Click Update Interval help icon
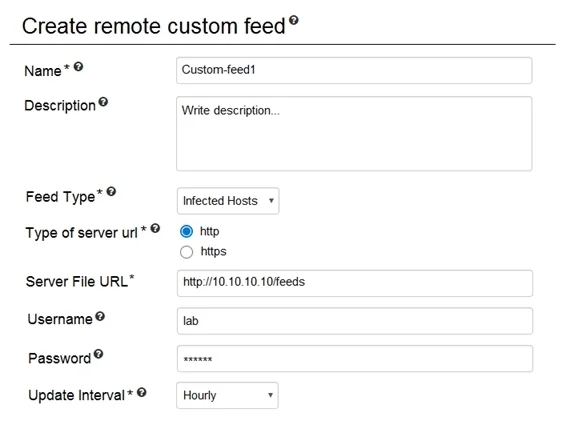Viewport: 566px width, 425px height. coord(142,393)
